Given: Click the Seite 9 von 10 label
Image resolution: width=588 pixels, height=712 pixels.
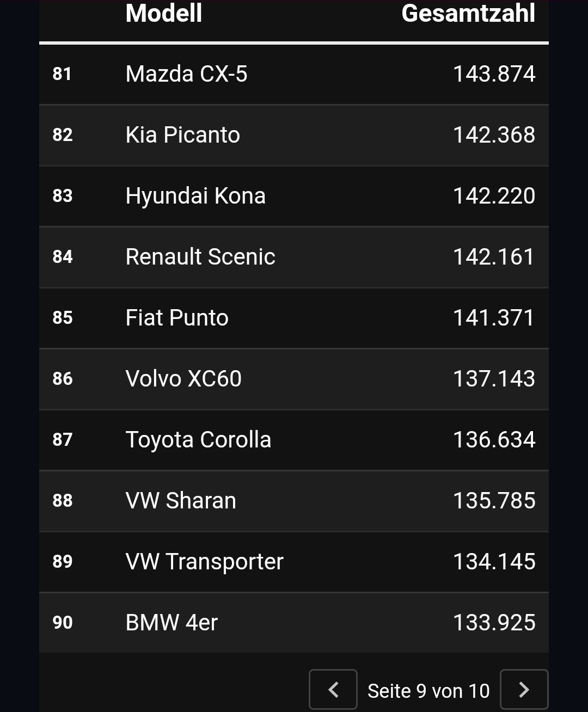Looking at the screenshot, I should 428,691.
